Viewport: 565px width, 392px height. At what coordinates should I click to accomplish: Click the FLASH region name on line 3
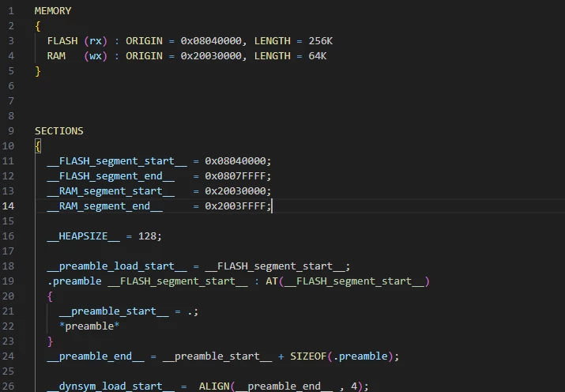pos(62,41)
